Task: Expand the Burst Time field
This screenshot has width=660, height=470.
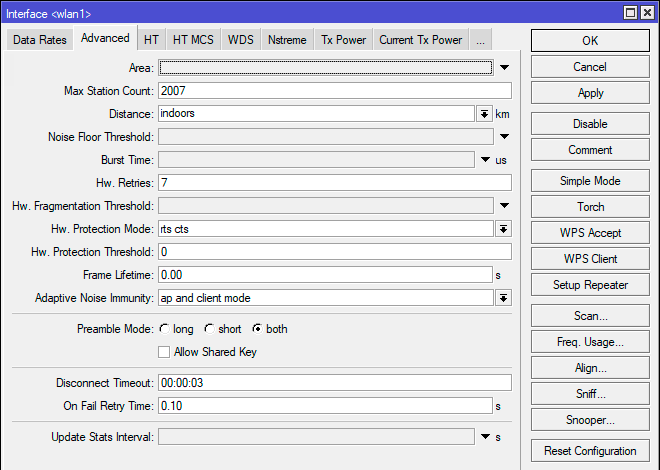Action: 486,160
